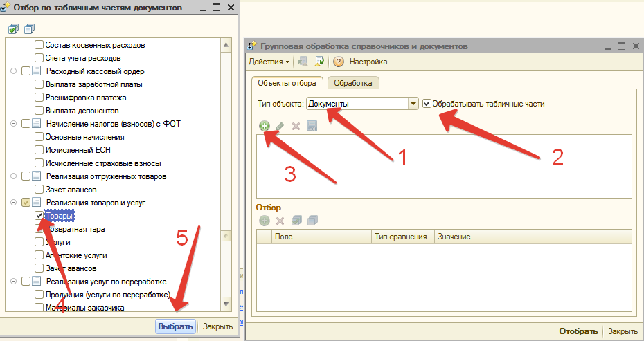This screenshot has width=644, height=341.
Task: Open the Действия menu
Action: 269,62
